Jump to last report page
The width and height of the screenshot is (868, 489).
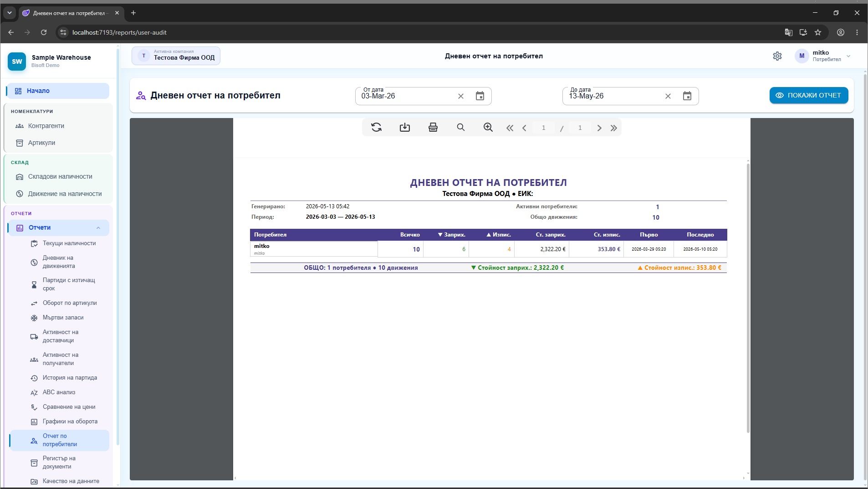(x=614, y=128)
